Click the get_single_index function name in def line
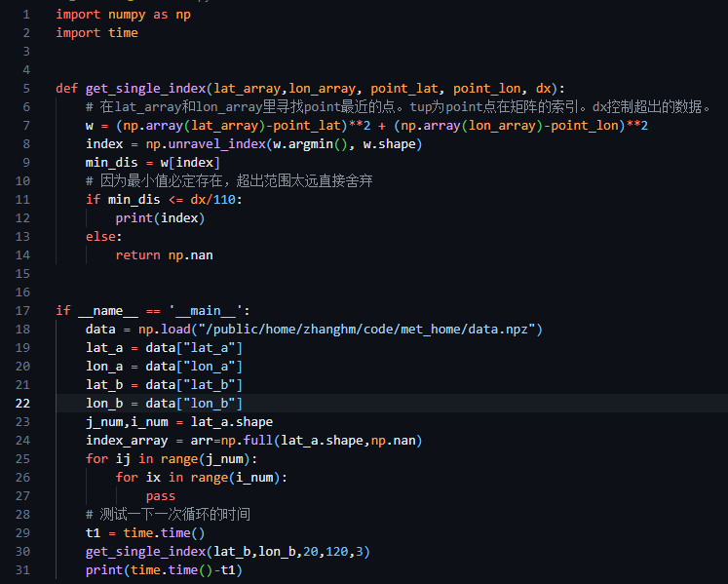The height and width of the screenshot is (584, 728). coord(145,88)
